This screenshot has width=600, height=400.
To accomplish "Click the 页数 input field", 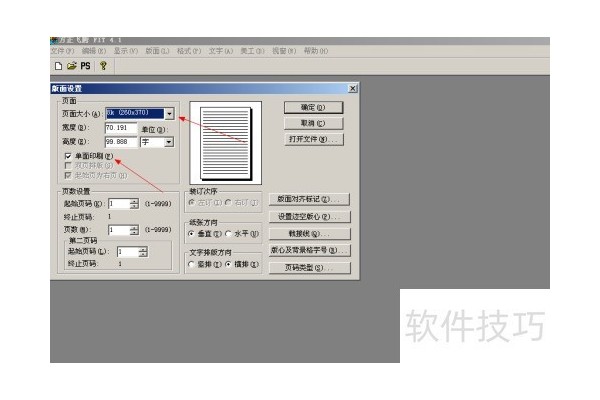I will [x=119, y=230].
